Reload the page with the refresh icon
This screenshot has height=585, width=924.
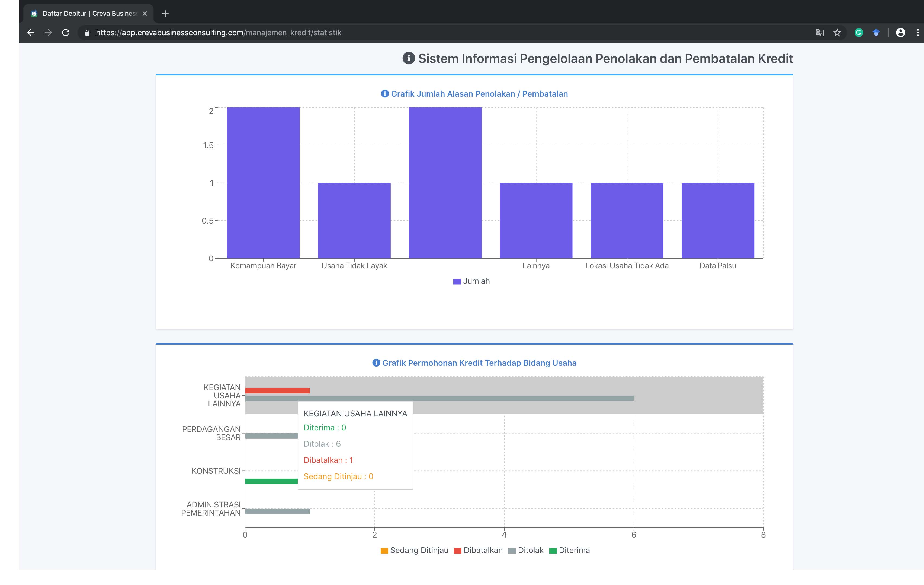pyautogui.click(x=66, y=33)
